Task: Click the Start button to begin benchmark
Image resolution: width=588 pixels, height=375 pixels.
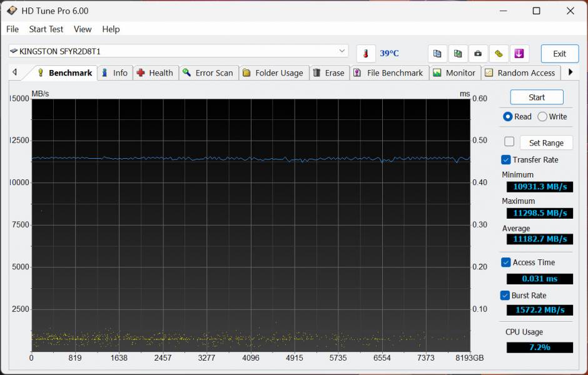Action: (536, 97)
